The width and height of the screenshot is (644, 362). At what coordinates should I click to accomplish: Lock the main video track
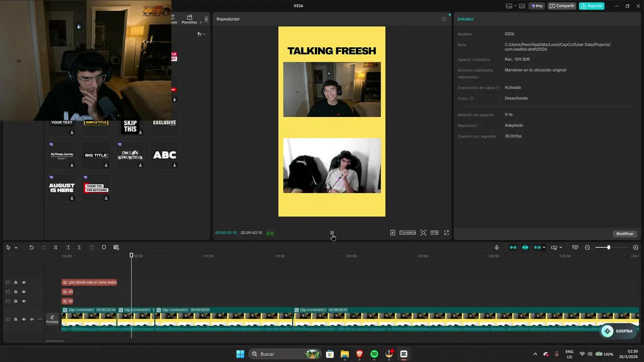pos(16,319)
